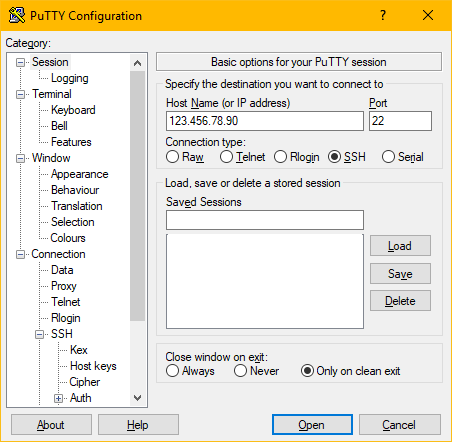Click the Load button
The image size is (455, 444).
tap(400, 246)
